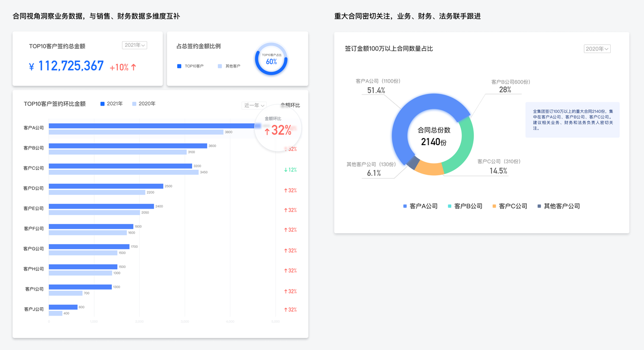Open the 2021年 year dropdown

[x=134, y=45]
